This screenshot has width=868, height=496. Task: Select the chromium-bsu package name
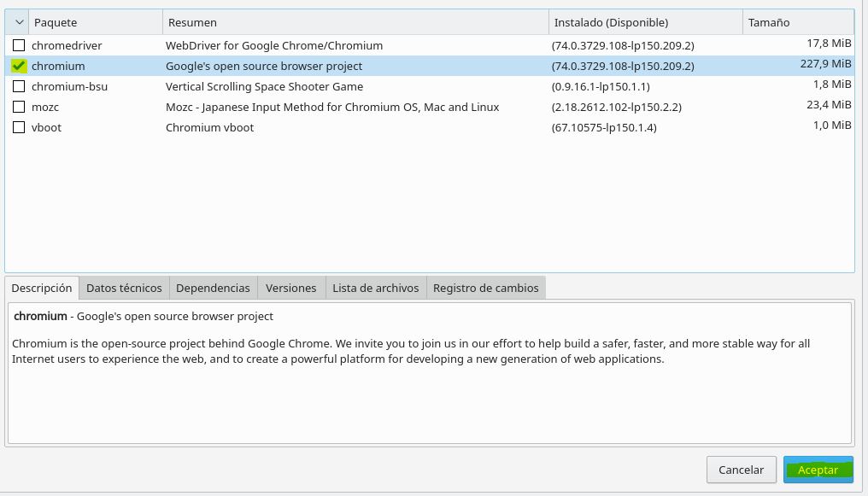click(70, 86)
